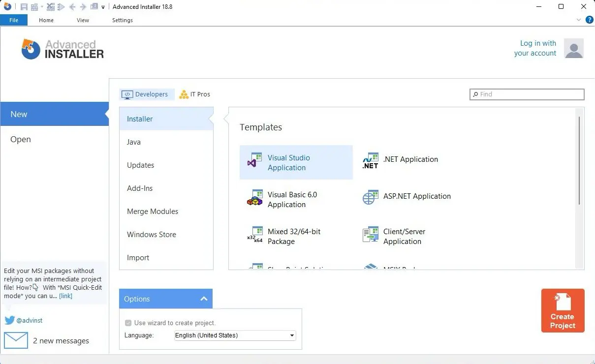Viewport: 595px width, 364px height.
Task: Click the Twitter bird icon
Action: pos(9,320)
